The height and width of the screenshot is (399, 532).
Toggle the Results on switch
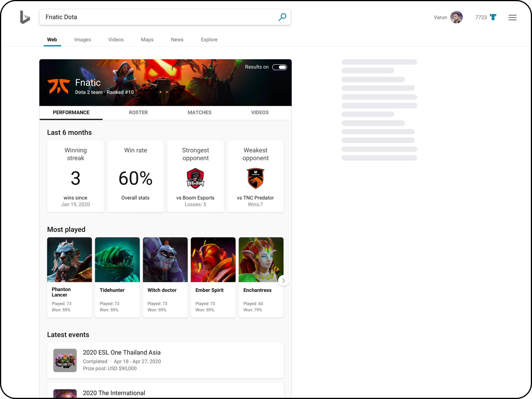pos(279,67)
